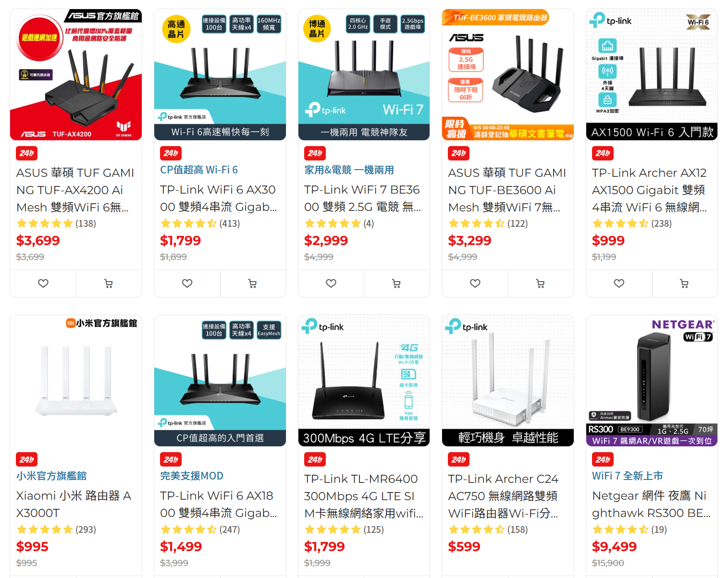Favorite the TP-Link AX3000 with heart icon

point(187,283)
